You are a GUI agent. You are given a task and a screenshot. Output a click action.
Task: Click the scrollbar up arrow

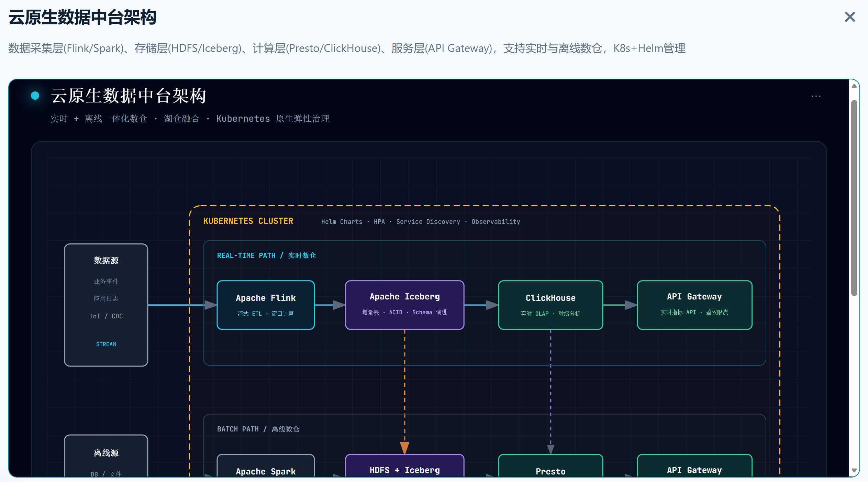point(854,86)
